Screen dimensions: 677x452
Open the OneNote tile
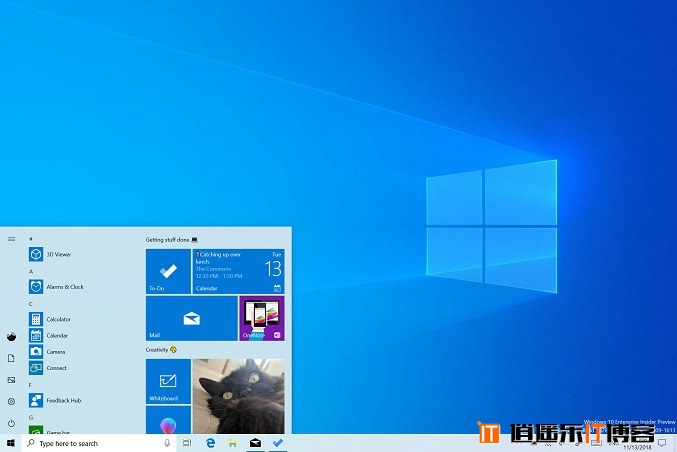coord(262,318)
